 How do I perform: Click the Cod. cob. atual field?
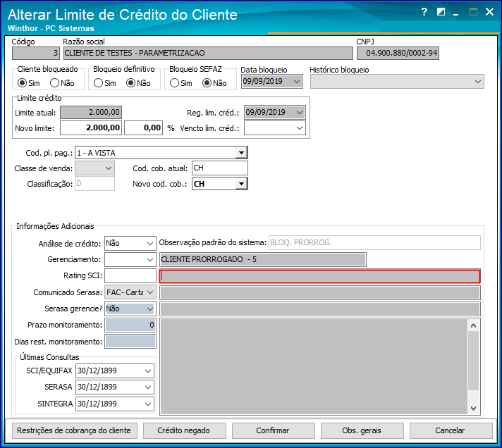click(220, 168)
